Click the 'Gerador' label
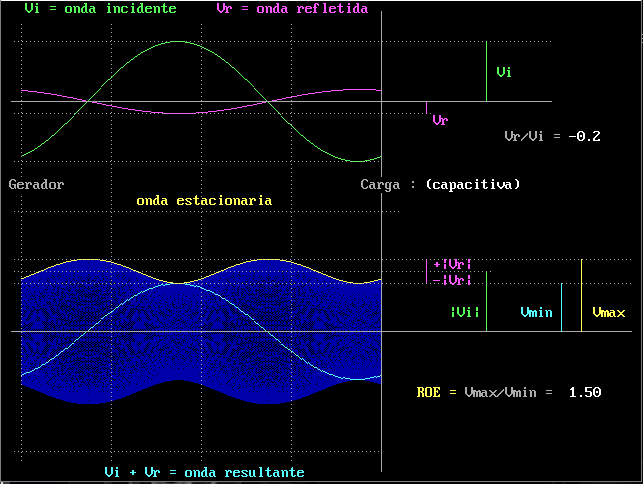Image resolution: width=643 pixels, height=484 pixels. (x=36, y=184)
